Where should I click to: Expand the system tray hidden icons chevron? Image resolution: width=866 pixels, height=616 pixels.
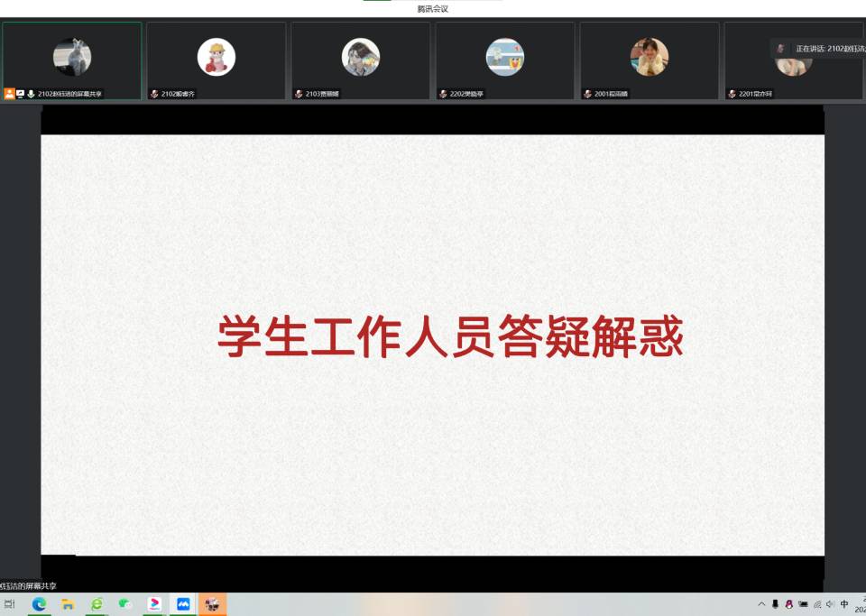tap(761, 604)
